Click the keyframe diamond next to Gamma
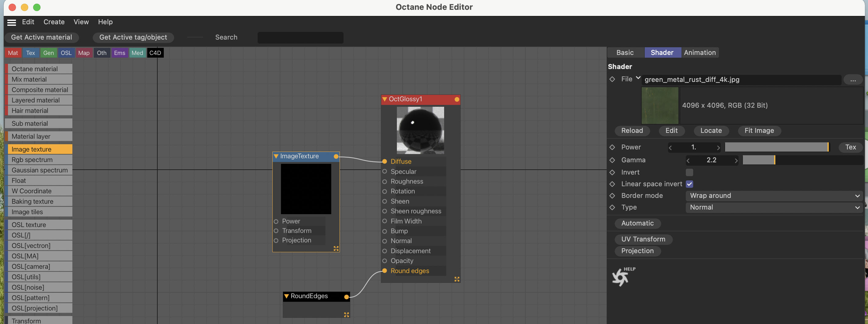 (612, 160)
